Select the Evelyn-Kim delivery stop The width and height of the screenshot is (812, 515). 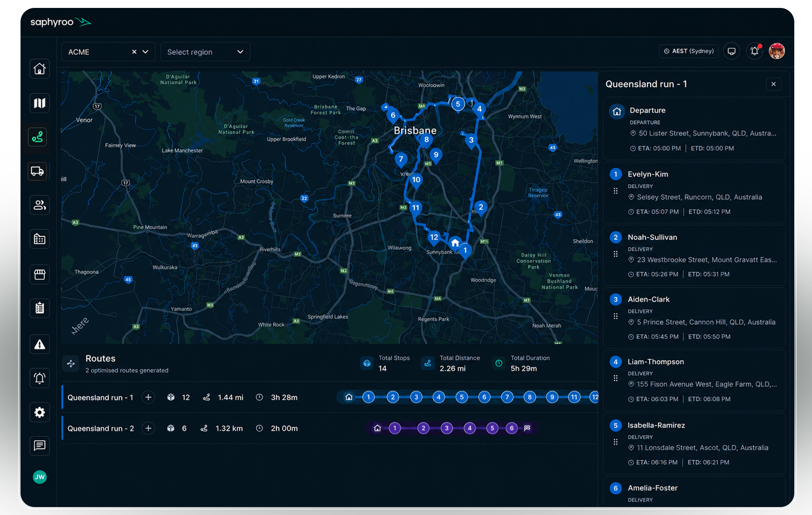(x=694, y=193)
